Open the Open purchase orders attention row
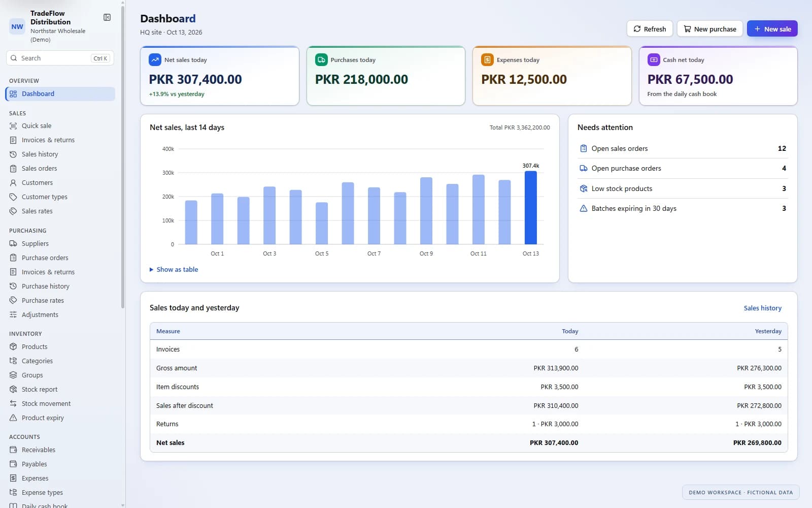Image resolution: width=812 pixels, height=508 pixels. [x=683, y=169]
